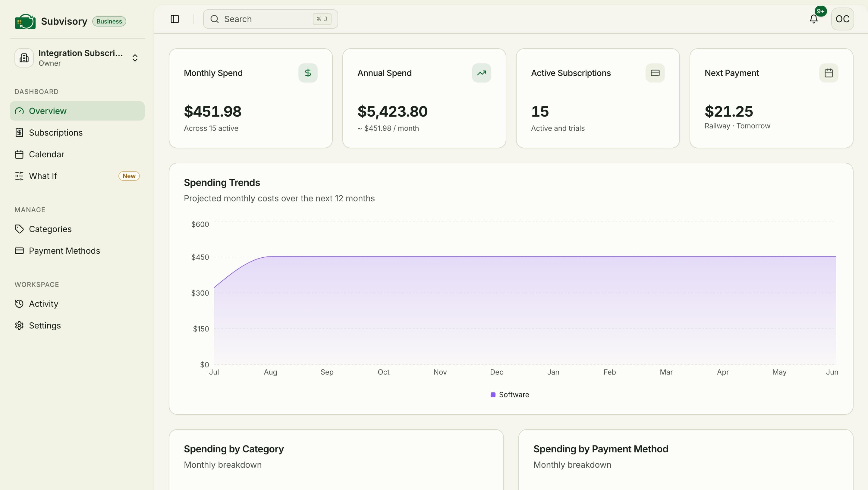The height and width of the screenshot is (490, 868).
Task: Click the $5,423.80 annual spend value
Action: tap(392, 112)
